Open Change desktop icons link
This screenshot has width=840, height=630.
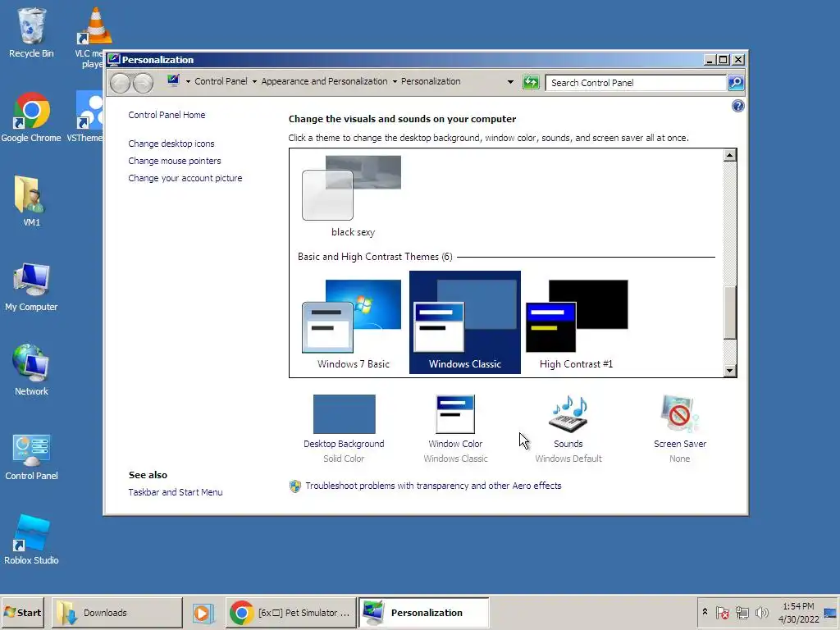(171, 144)
